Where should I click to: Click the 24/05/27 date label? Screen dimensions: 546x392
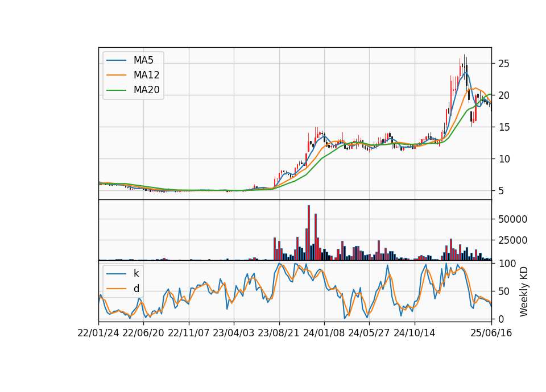[369, 333]
